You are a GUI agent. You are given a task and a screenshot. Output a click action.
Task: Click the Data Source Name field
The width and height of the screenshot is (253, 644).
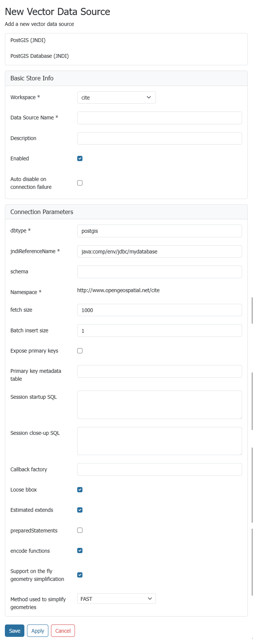pos(159,118)
